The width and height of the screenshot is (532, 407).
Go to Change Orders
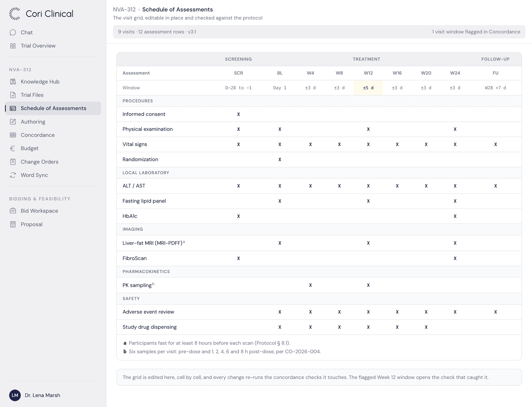53,162
